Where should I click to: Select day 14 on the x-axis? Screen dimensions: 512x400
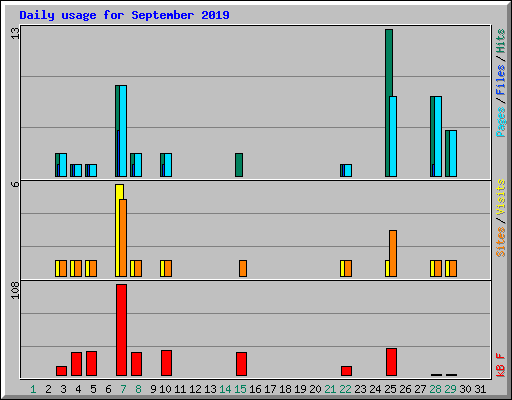(225, 389)
